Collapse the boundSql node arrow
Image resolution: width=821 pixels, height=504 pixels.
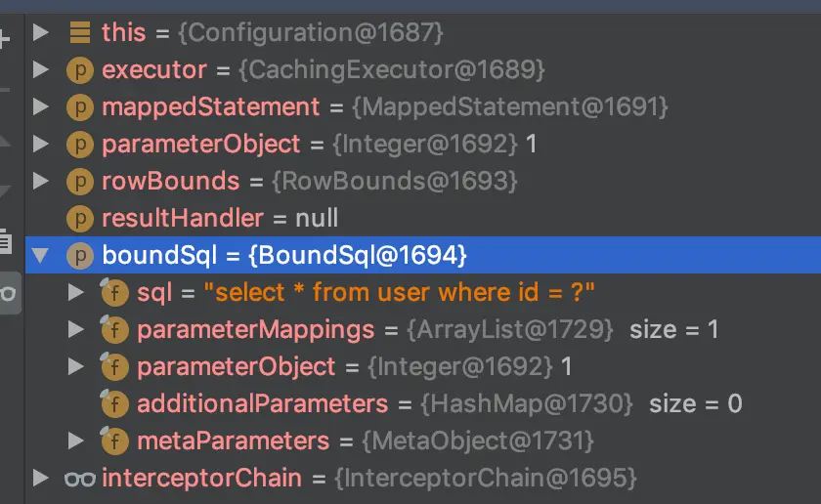pos(40,255)
